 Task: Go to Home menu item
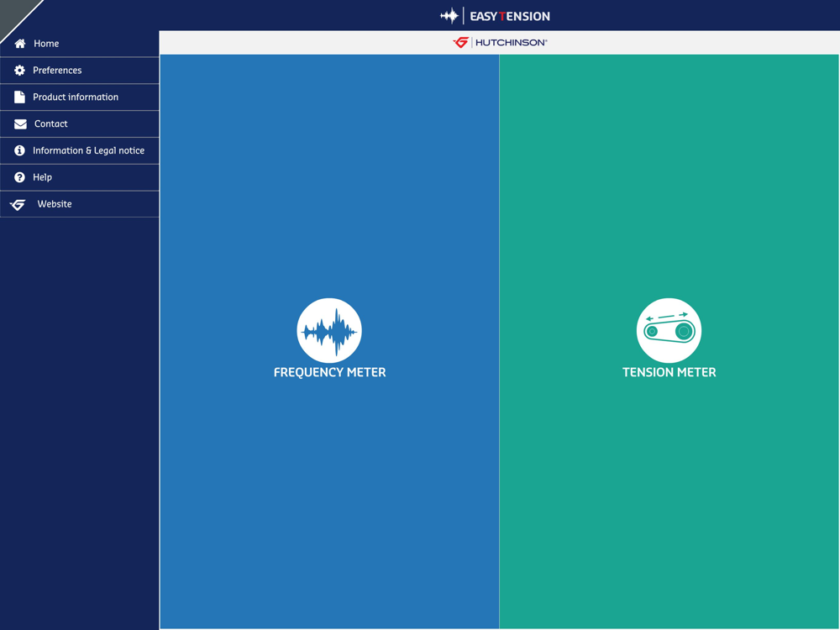79,44
